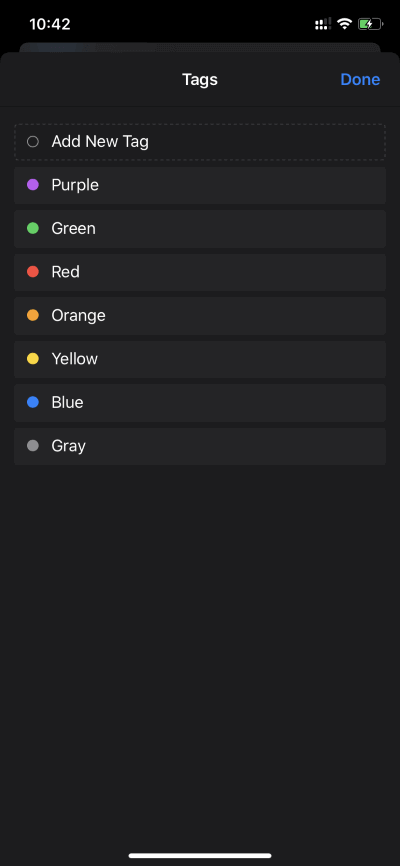Tap the orange tag color dot
400x866 pixels.
33,315
